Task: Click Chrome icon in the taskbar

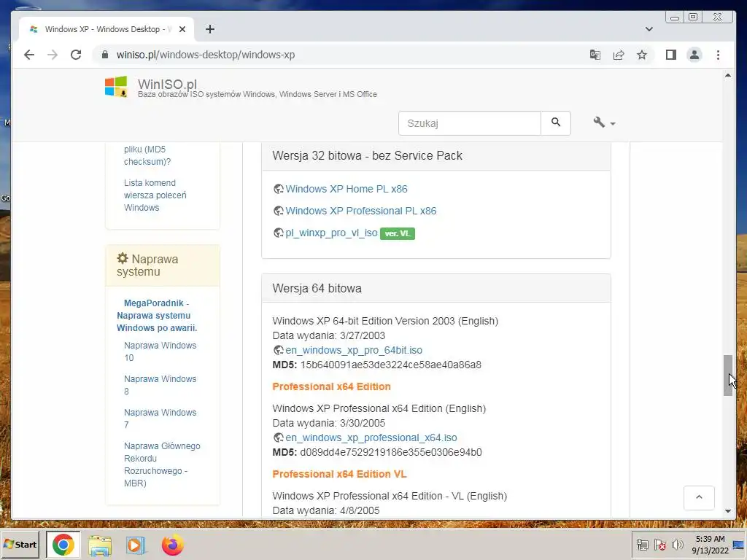Action: pyautogui.click(x=63, y=544)
